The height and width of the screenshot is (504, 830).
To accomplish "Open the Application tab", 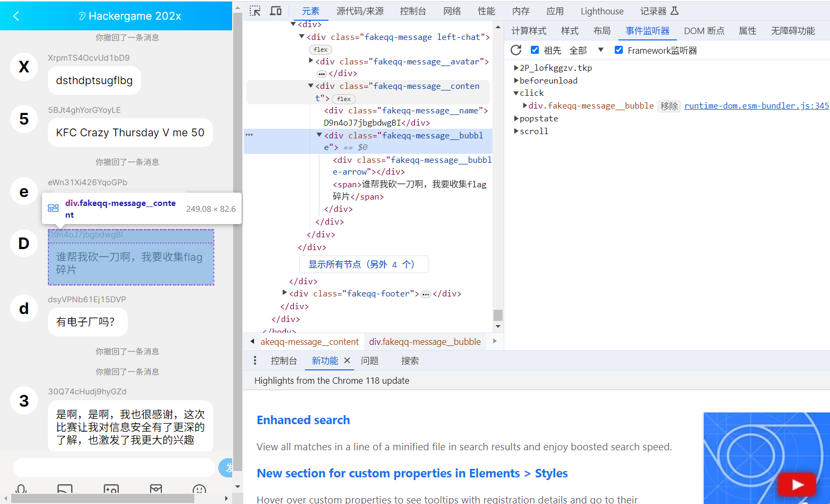I will (555, 11).
